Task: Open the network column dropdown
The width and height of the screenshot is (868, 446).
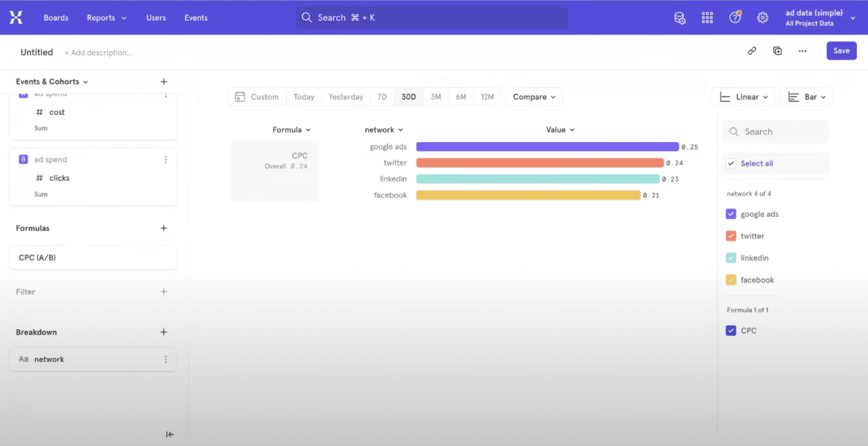Action: click(384, 130)
